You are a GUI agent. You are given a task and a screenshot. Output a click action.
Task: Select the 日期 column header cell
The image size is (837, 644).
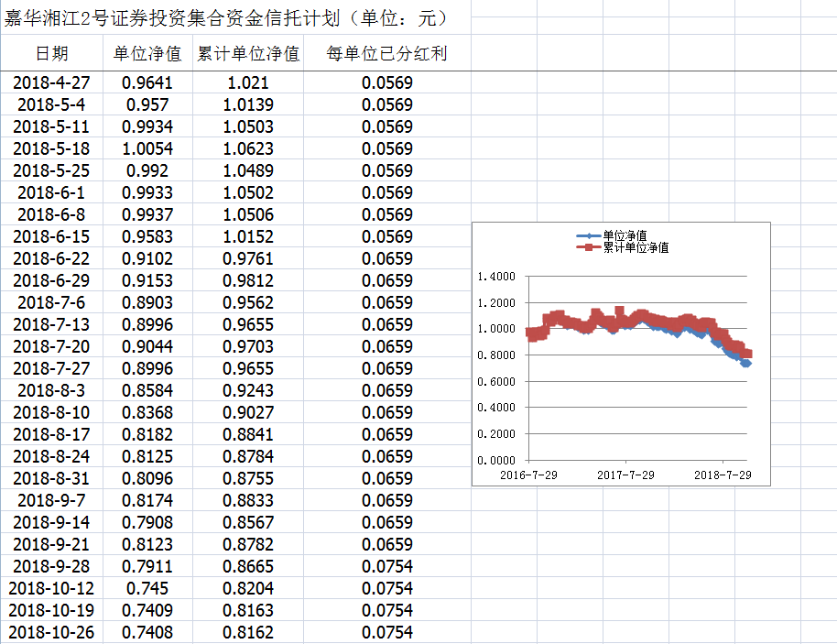tap(52, 53)
